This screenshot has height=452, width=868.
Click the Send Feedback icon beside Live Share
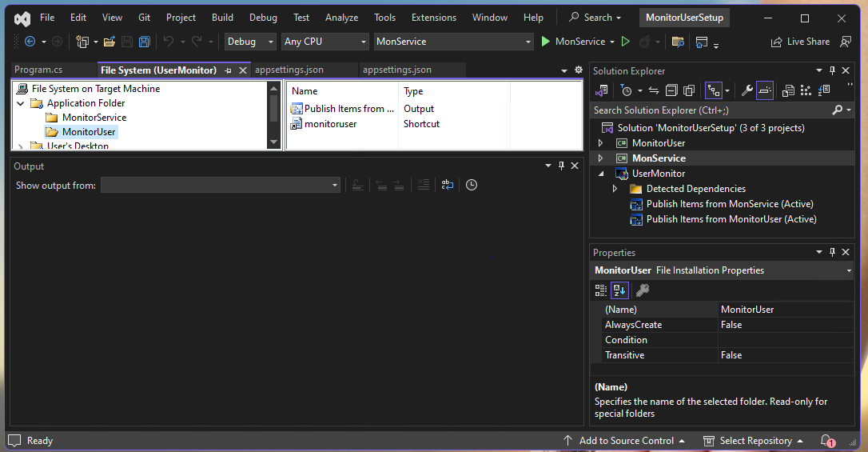tap(846, 42)
